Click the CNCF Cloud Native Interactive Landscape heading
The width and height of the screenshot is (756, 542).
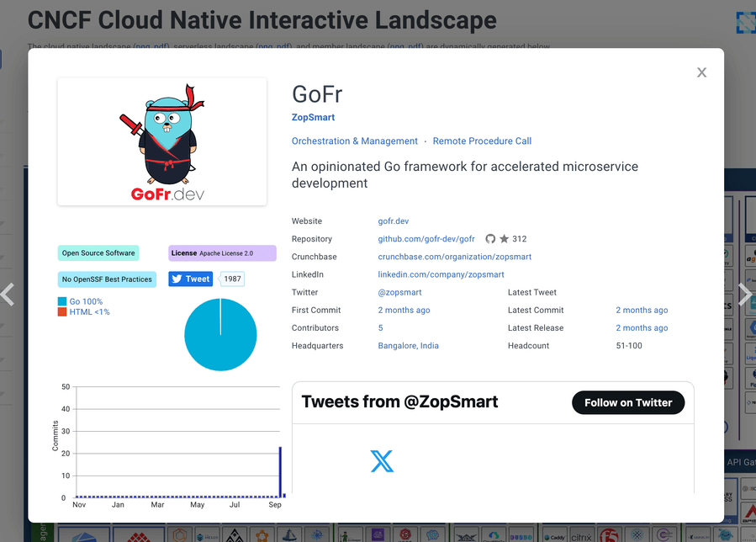pos(262,20)
